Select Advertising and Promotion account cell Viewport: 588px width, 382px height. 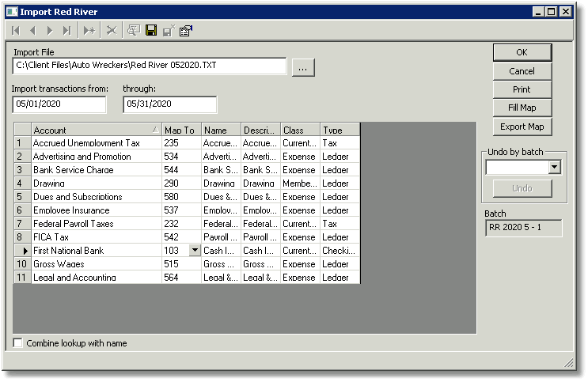[97, 157]
